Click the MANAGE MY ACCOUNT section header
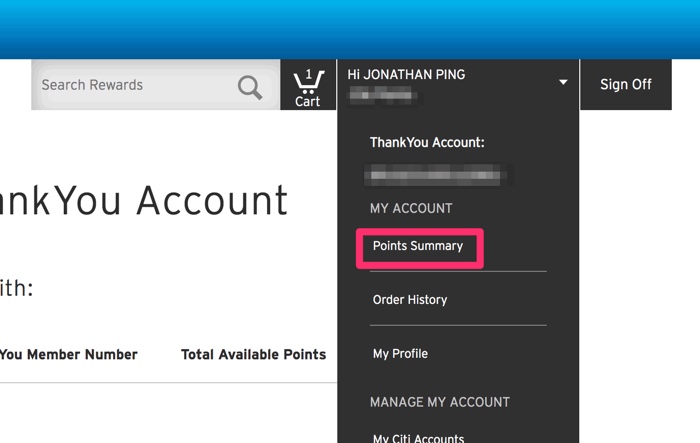Image resolution: width=700 pixels, height=443 pixels. [440, 402]
